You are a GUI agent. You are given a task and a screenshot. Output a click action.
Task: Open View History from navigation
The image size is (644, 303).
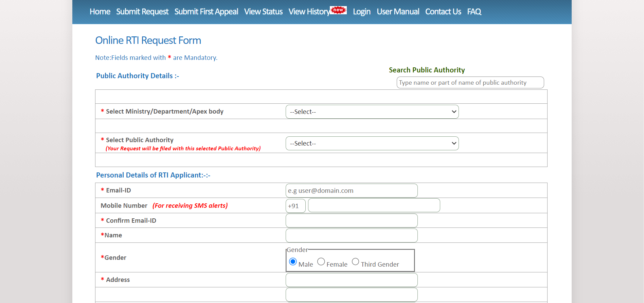[x=309, y=12]
